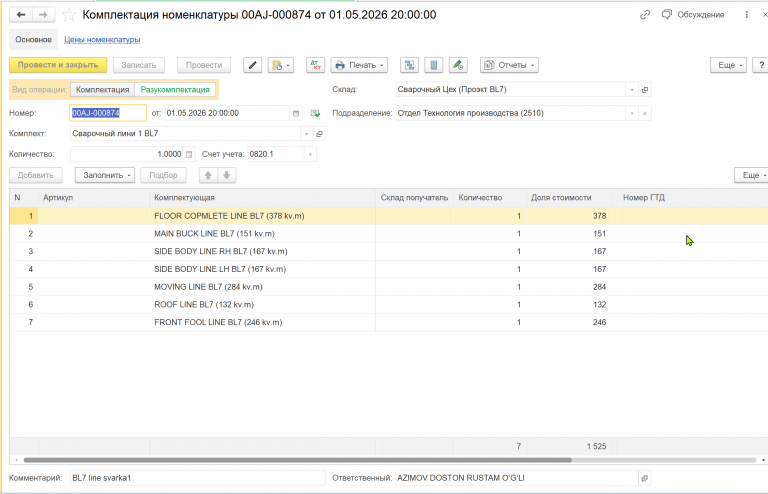Viewport: 768px width, 494px height.
Task: Expand the Склад dropdown arrow
Action: pos(632,90)
